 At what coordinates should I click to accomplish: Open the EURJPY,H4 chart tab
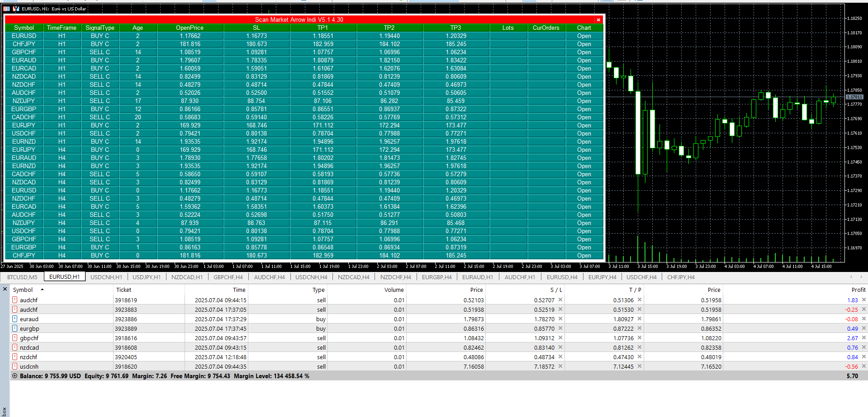tap(602, 277)
